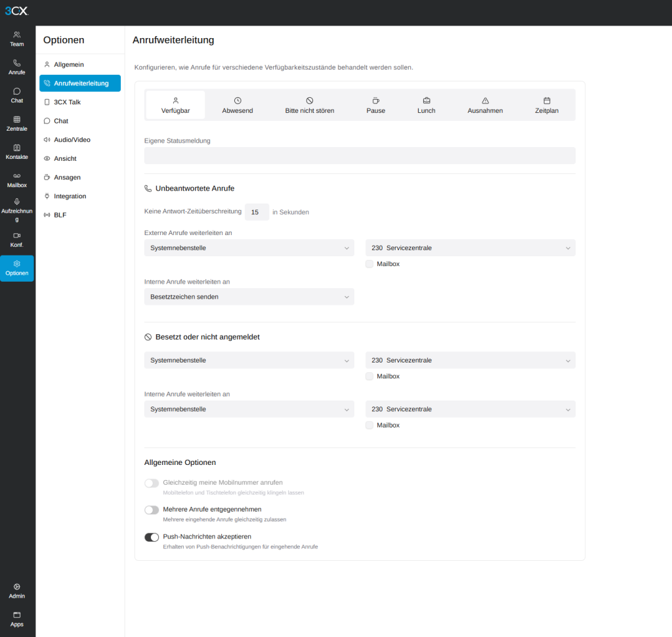Open the Besetztzeichen senden dropdown
672x637 pixels.
coord(249,297)
